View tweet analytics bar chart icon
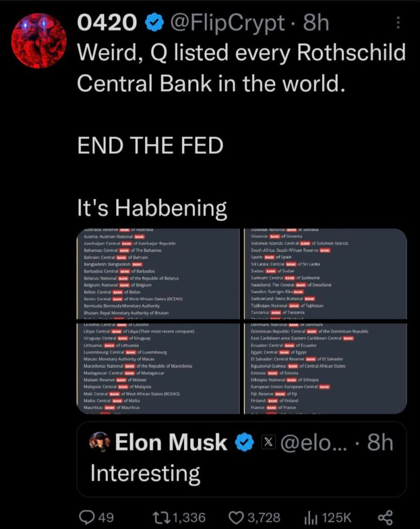This screenshot has width=420, height=529. pos(310,517)
